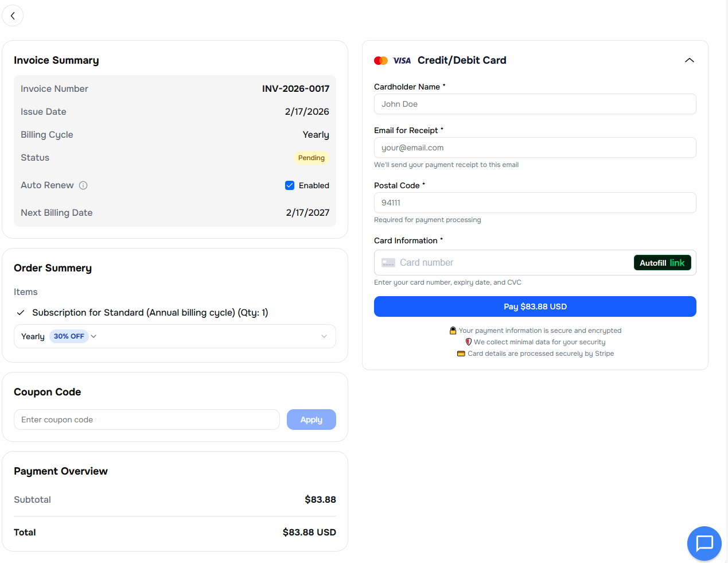Click the back arrow button

click(x=13, y=15)
